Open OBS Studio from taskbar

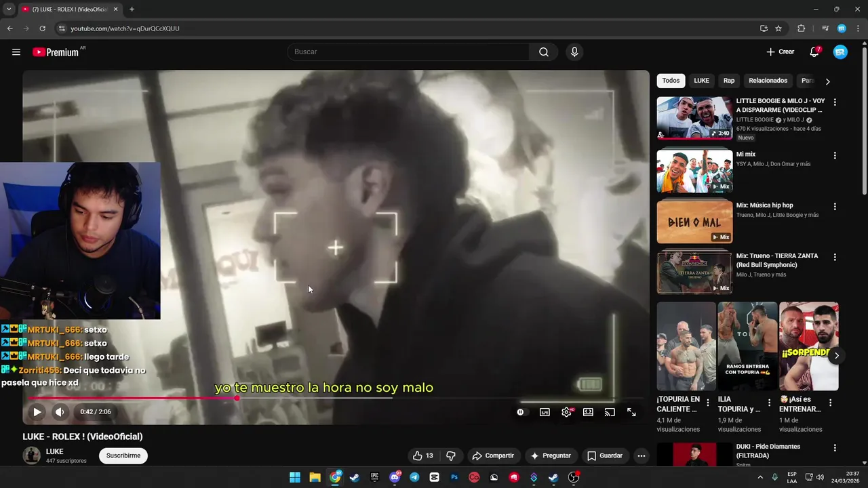(x=574, y=477)
